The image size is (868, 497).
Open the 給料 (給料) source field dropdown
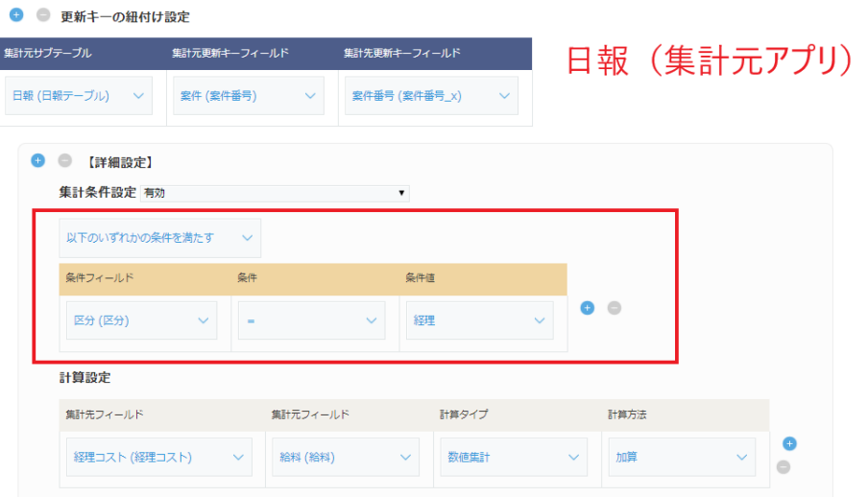(x=346, y=457)
